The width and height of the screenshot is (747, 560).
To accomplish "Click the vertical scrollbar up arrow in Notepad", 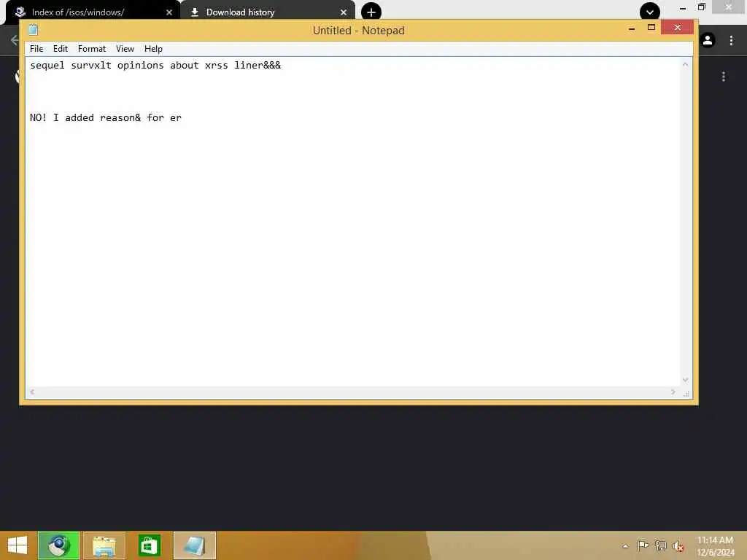I will click(685, 64).
